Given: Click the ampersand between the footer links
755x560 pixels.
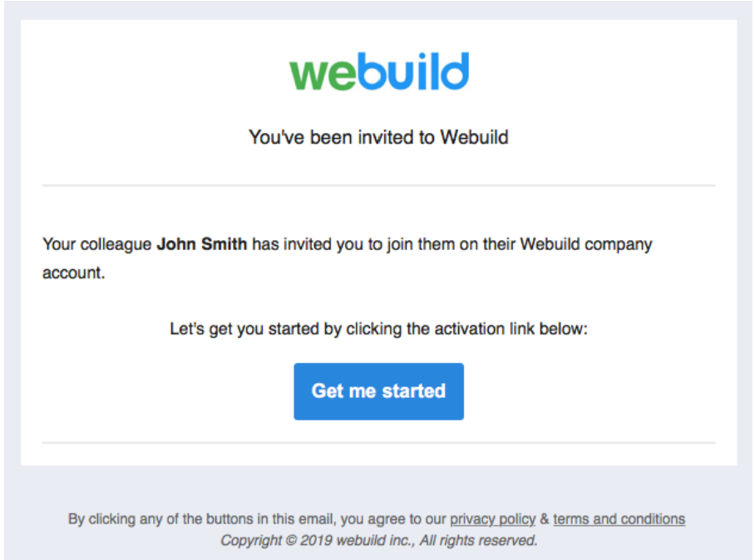Looking at the screenshot, I should (545, 519).
